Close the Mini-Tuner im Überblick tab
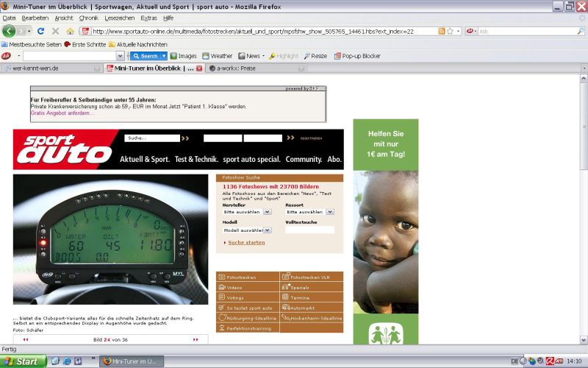588x368 pixels. [199, 68]
